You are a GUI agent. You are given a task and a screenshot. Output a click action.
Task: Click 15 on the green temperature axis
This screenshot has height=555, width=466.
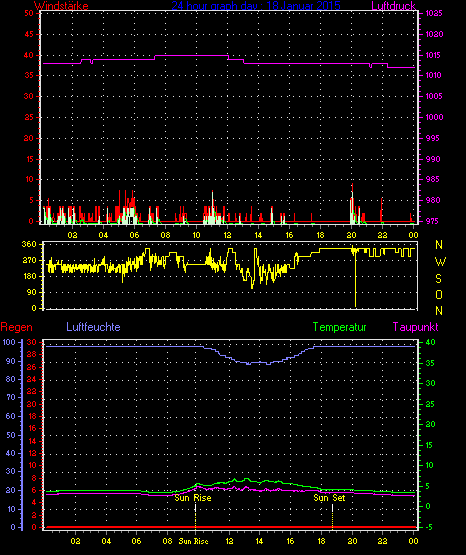click(x=429, y=445)
